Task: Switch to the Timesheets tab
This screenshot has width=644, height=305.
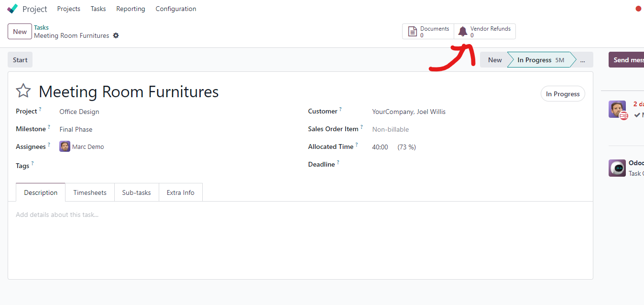Action: pyautogui.click(x=90, y=192)
